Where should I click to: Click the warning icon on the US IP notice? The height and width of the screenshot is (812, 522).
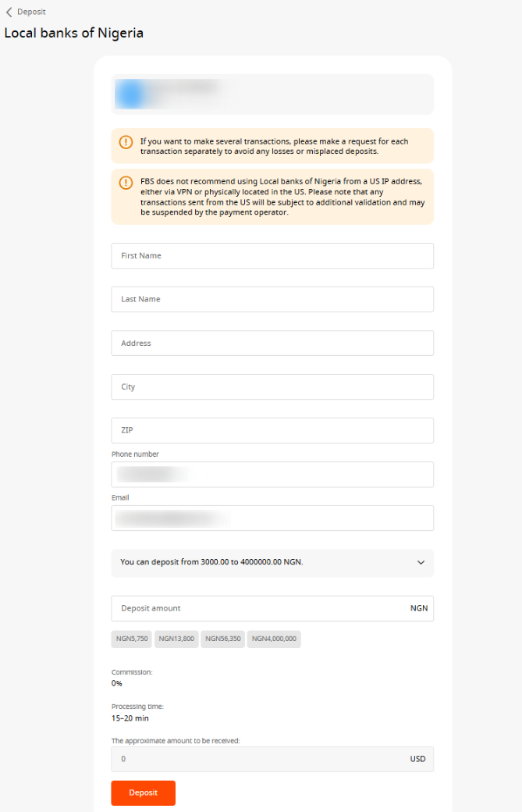pyautogui.click(x=126, y=183)
